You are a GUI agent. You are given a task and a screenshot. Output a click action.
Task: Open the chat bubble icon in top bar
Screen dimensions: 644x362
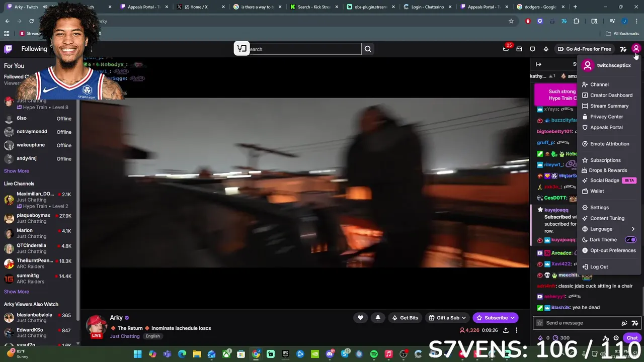click(x=532, y=49)
